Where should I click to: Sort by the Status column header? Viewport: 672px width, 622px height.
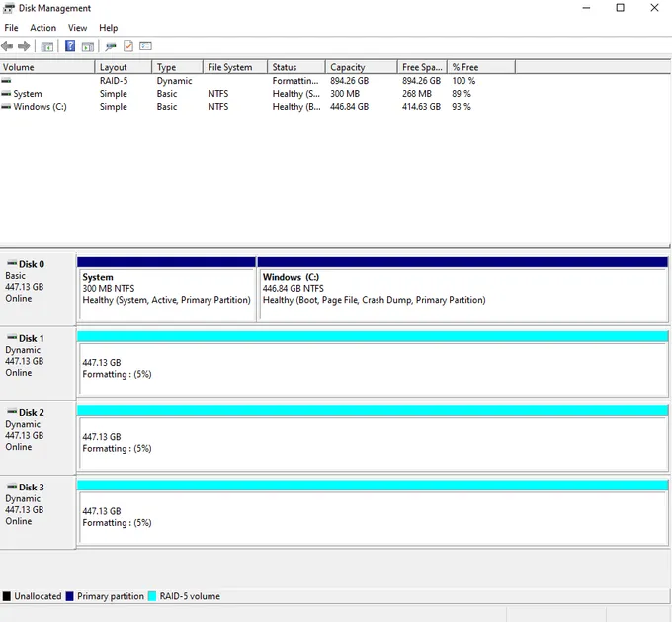(296, 67)
